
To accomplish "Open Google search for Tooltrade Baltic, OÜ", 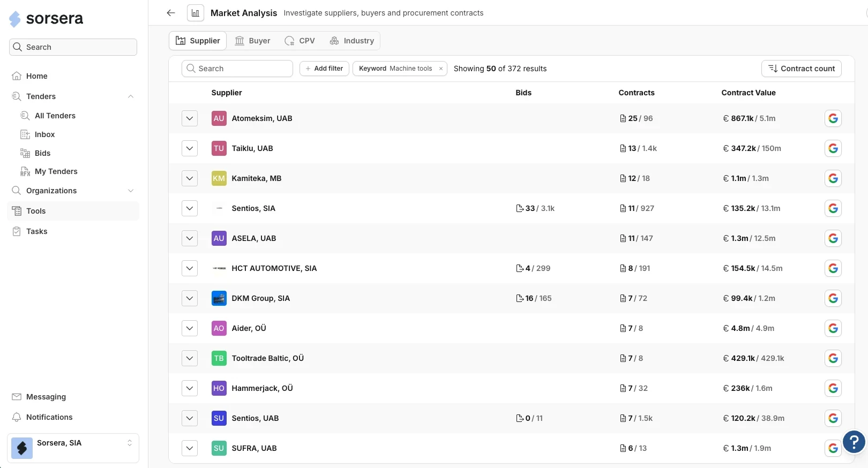I will 833,358.
